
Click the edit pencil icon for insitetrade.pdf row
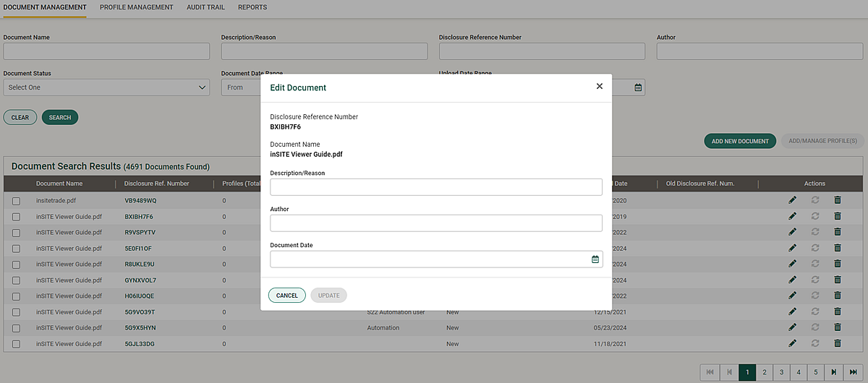[792, 200]
